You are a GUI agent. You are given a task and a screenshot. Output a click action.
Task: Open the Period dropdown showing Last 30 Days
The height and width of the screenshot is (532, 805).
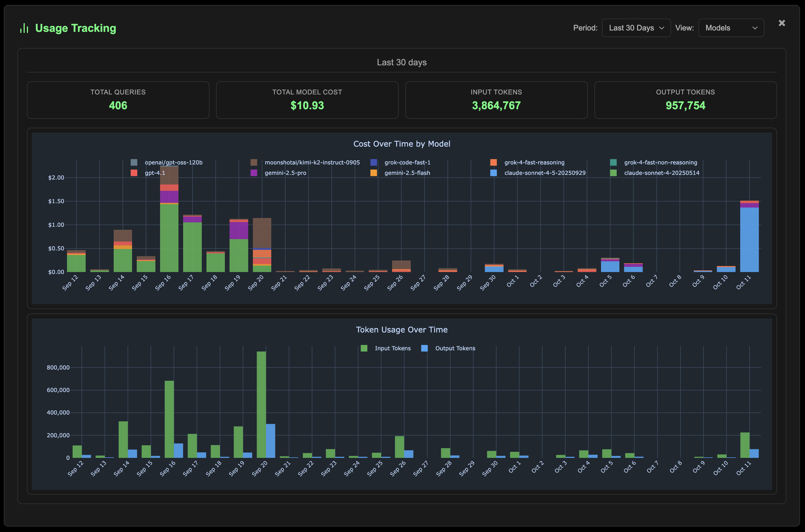(x=636, y=28)
